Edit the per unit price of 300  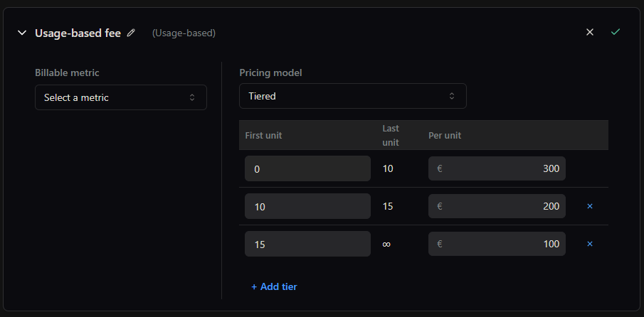(x=497, y=168)
